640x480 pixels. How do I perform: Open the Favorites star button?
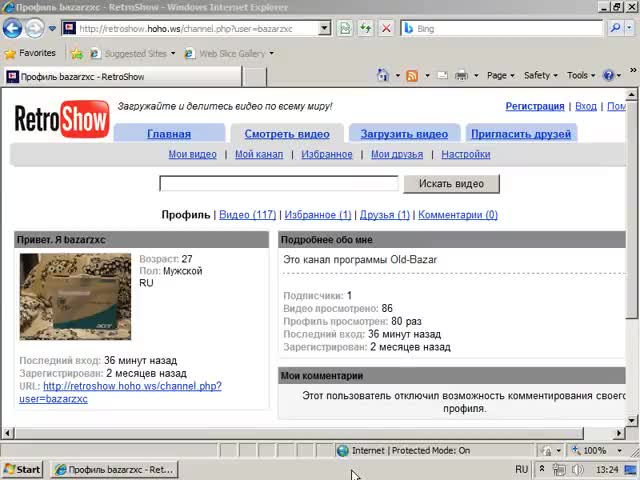tap(30, 53)
